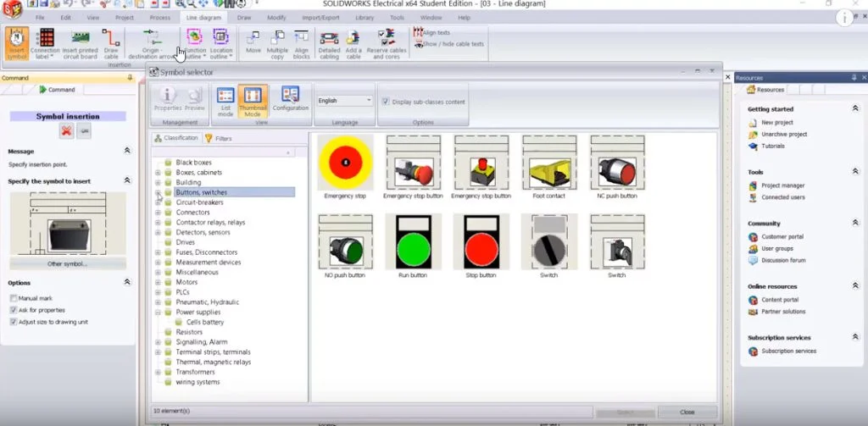
Task: Expand the Motors tree node
Action: [158, 282]
